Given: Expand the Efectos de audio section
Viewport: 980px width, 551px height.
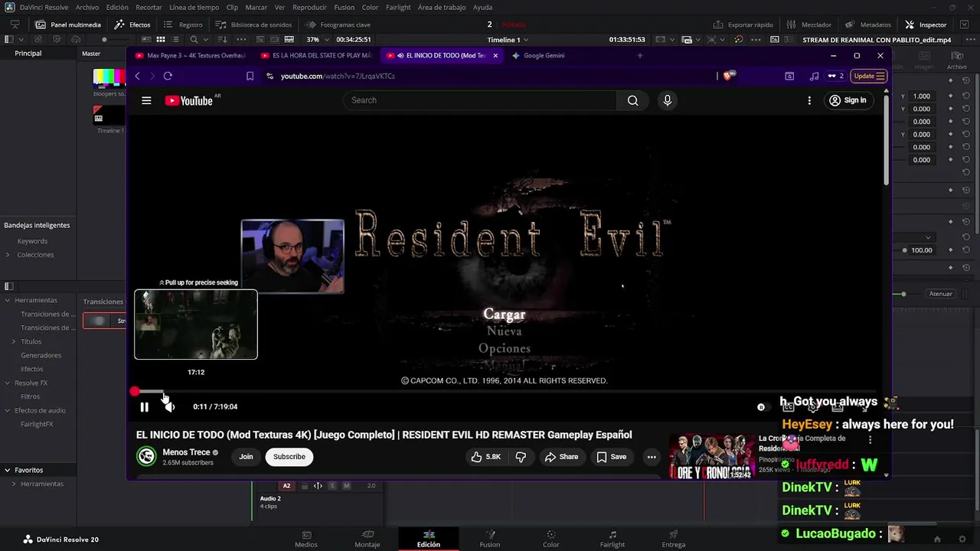Looking at the screenshot, I should point(8,410).
